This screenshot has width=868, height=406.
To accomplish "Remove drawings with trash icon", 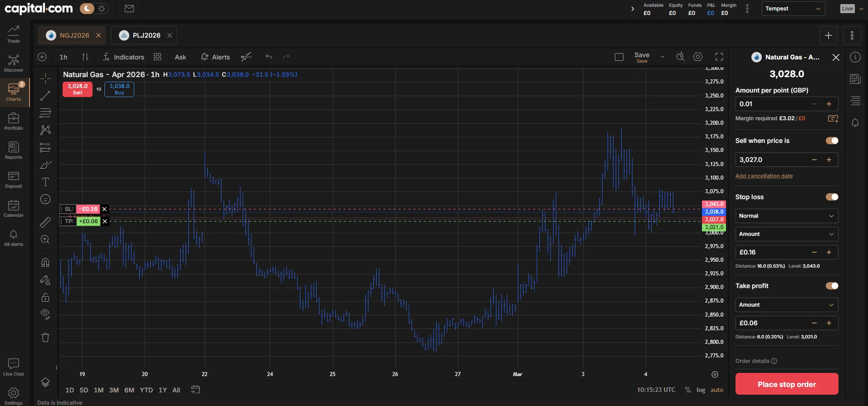I will (x=45, y=337).
